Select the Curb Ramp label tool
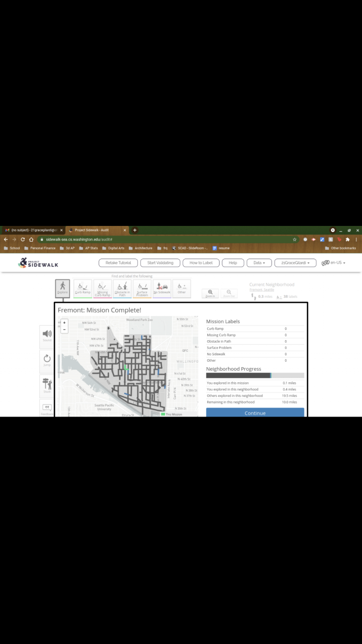 coord(82,289)
